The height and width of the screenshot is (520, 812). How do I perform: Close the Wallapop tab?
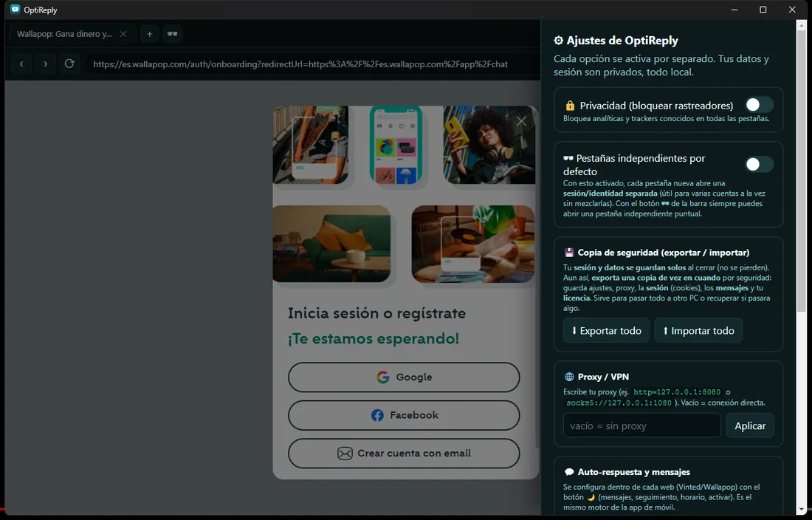[123, 34]
